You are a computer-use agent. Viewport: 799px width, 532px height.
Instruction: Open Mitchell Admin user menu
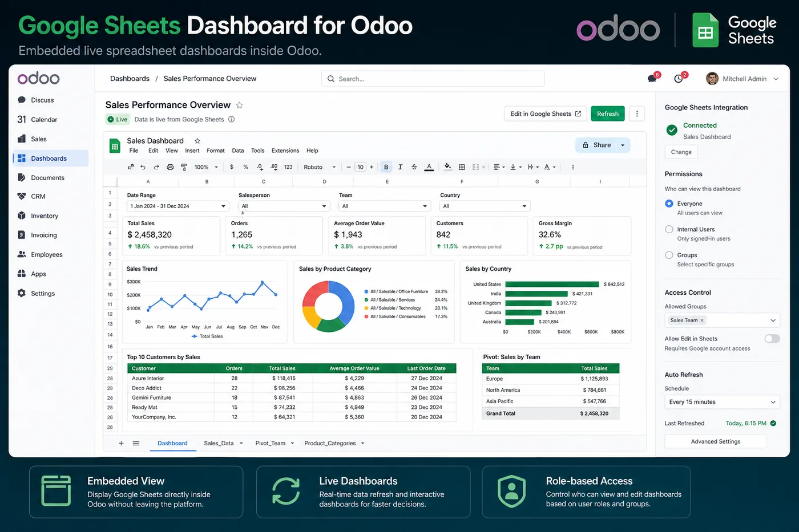pos(742,79)
